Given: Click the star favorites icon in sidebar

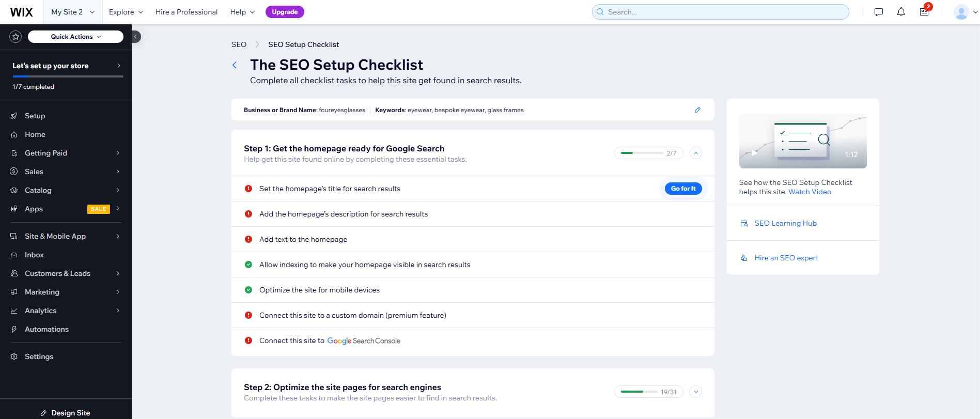Looking at the screenshot, I should (x=15, y=37).
